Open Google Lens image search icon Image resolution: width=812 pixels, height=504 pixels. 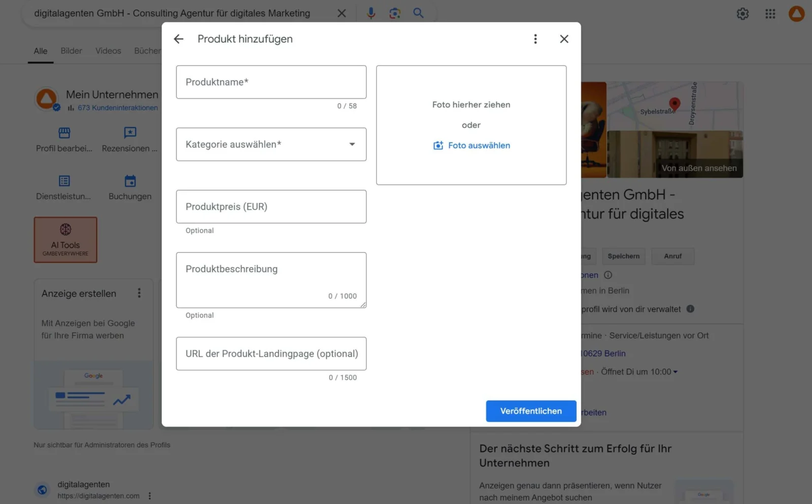[395, 13]
